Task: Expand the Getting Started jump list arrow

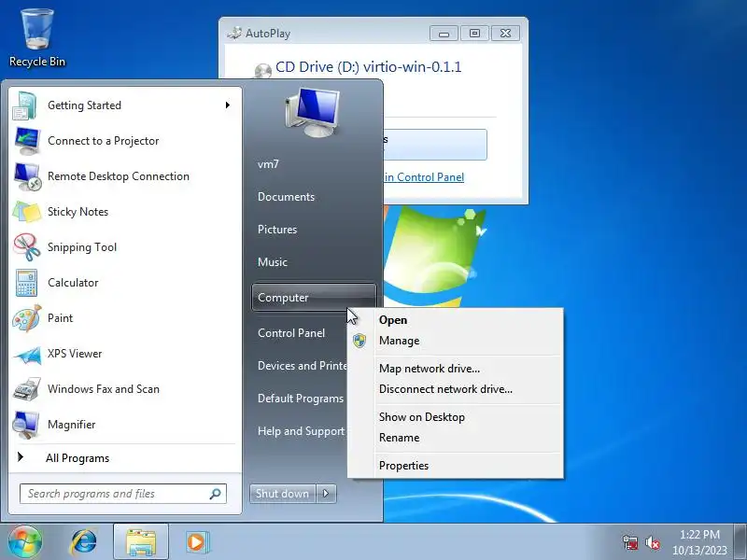Action: [228, 105]
